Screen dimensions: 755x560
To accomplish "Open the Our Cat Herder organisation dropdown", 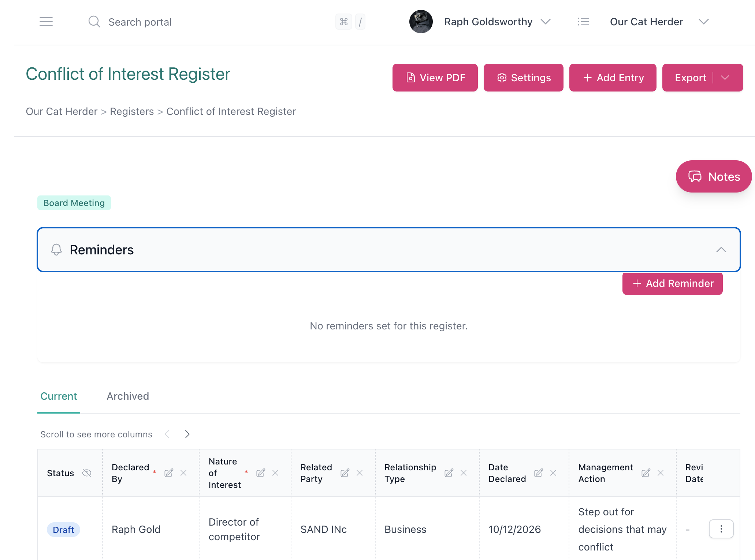I will click(x=703, y=22).
